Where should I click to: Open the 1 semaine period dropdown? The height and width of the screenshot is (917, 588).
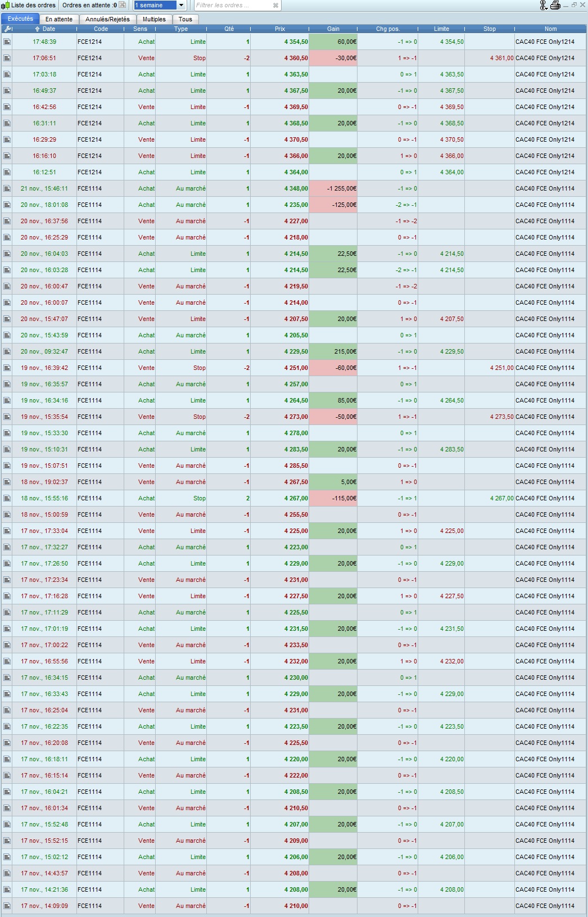(160, 5)
